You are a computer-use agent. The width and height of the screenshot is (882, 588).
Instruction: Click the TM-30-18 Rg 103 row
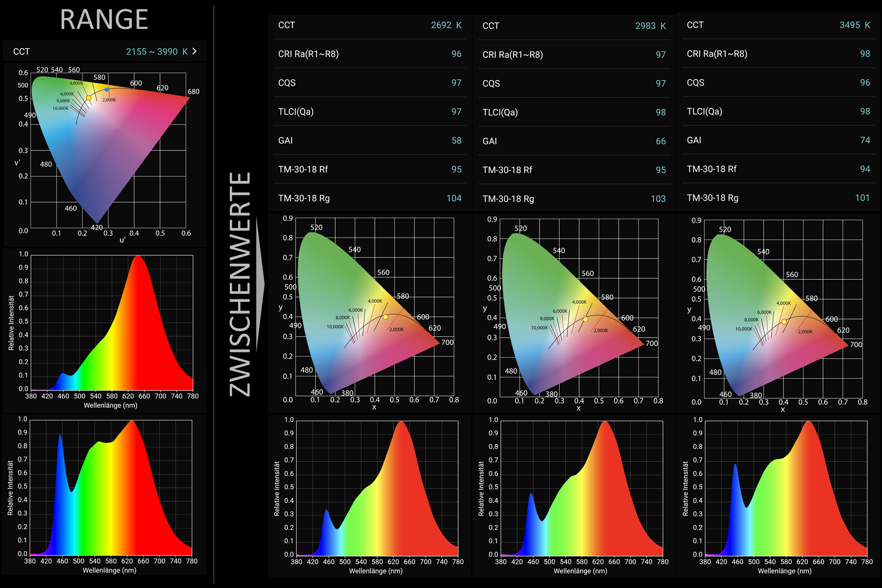coord(574,198)
